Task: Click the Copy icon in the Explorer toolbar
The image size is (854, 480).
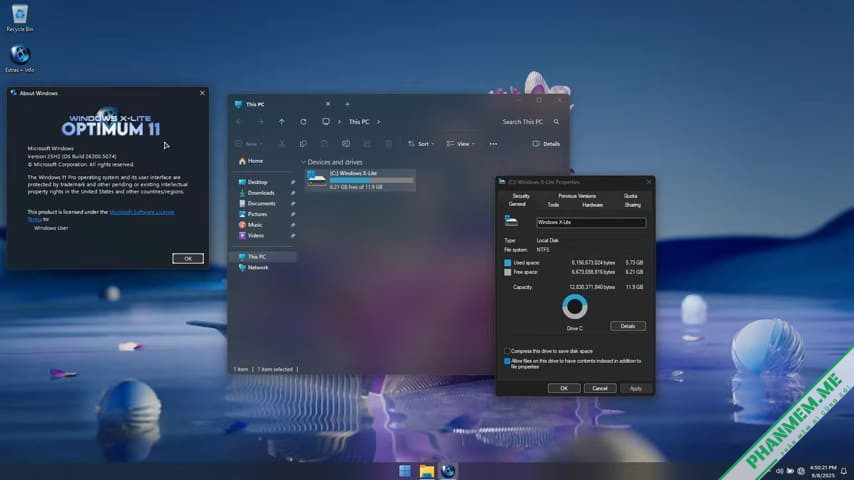Action: pyautogui.click(x=303, y=144)
